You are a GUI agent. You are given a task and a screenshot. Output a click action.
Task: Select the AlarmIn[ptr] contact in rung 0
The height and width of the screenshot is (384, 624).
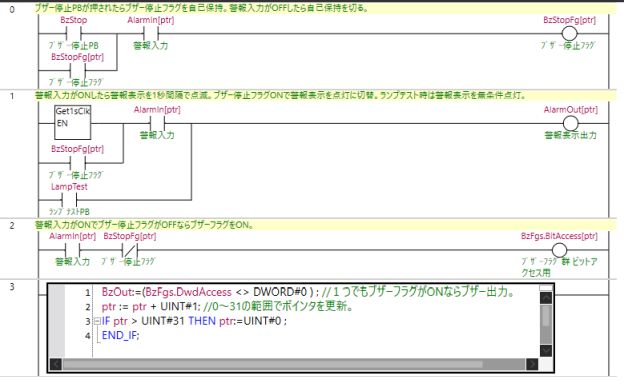[150, 34]
